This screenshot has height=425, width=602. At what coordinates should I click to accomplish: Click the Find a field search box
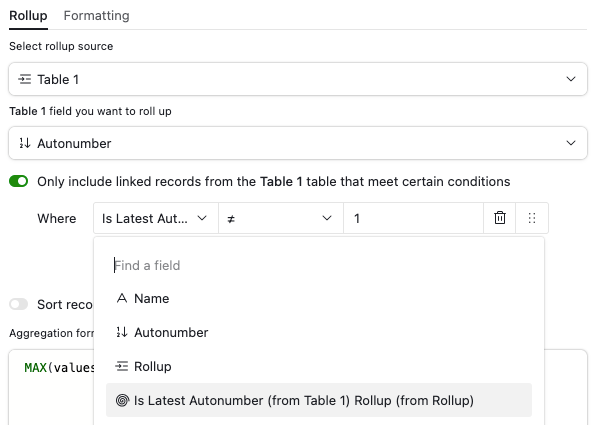coord(319,265)
